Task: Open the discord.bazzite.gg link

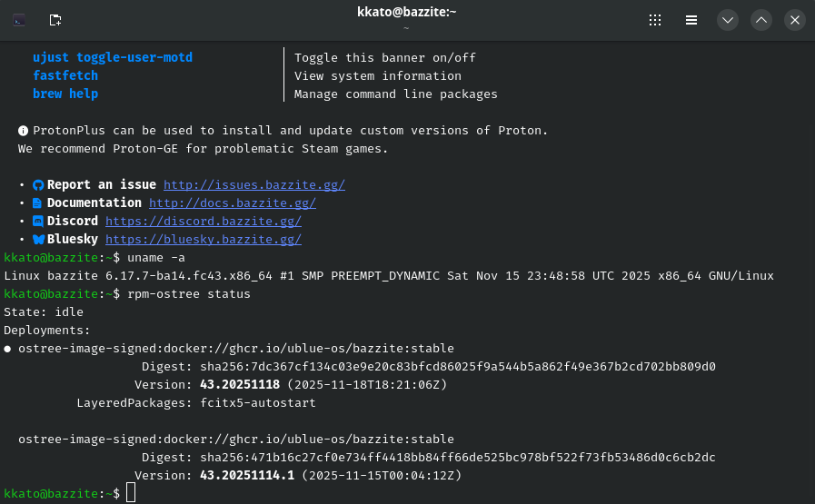Action: 204,222
